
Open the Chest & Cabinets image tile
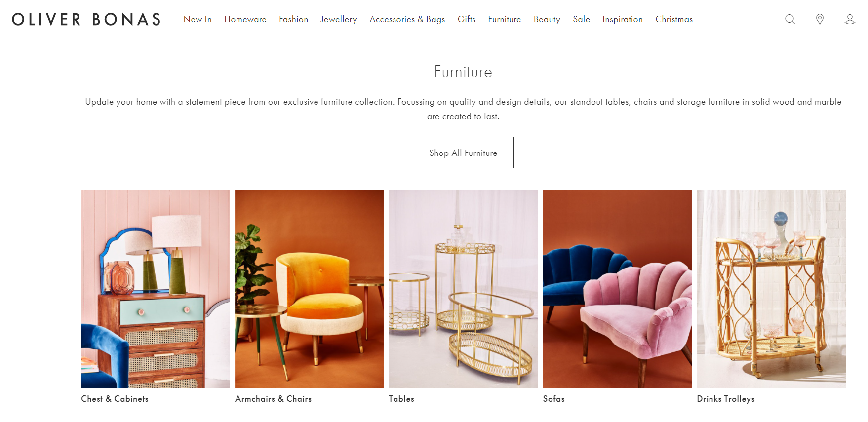[156, 289]
